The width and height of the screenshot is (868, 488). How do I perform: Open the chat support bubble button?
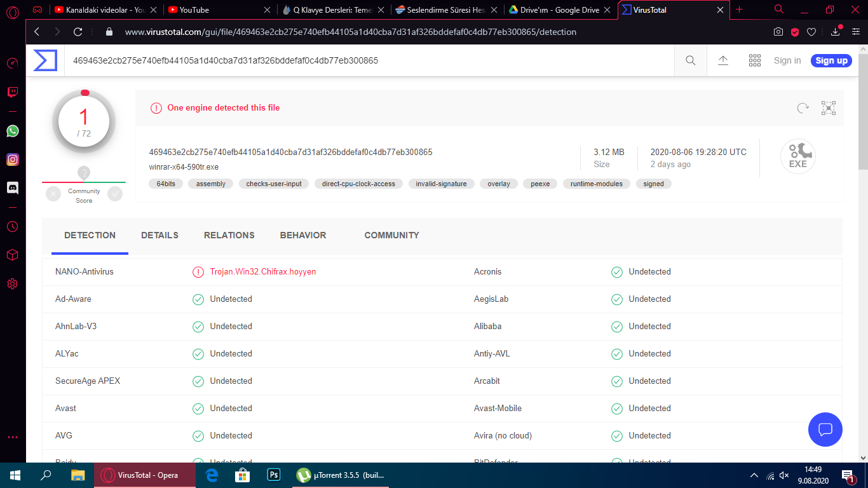coord(825,430)
